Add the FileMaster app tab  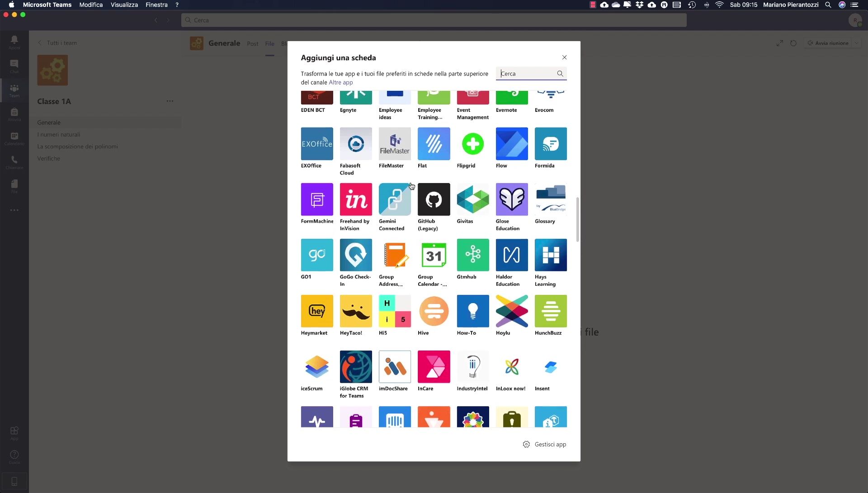coord(395,144)
